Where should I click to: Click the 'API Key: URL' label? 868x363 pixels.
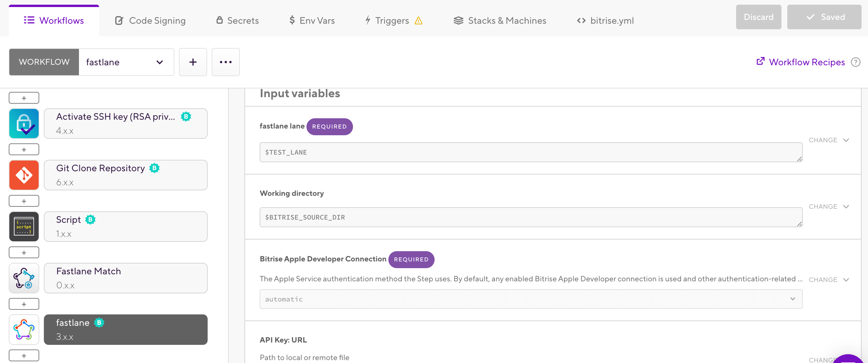pos(283,340)
